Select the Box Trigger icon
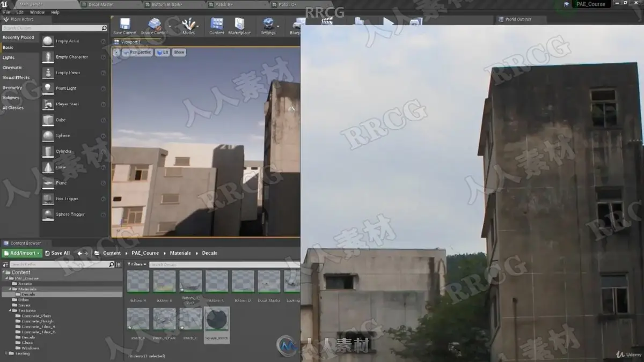Viewport: 644px width, 362px height. point(48,199)
